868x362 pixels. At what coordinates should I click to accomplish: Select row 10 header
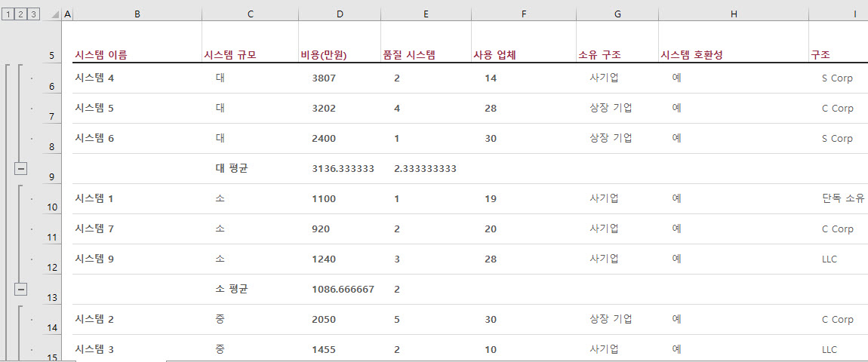click(53, 198)
